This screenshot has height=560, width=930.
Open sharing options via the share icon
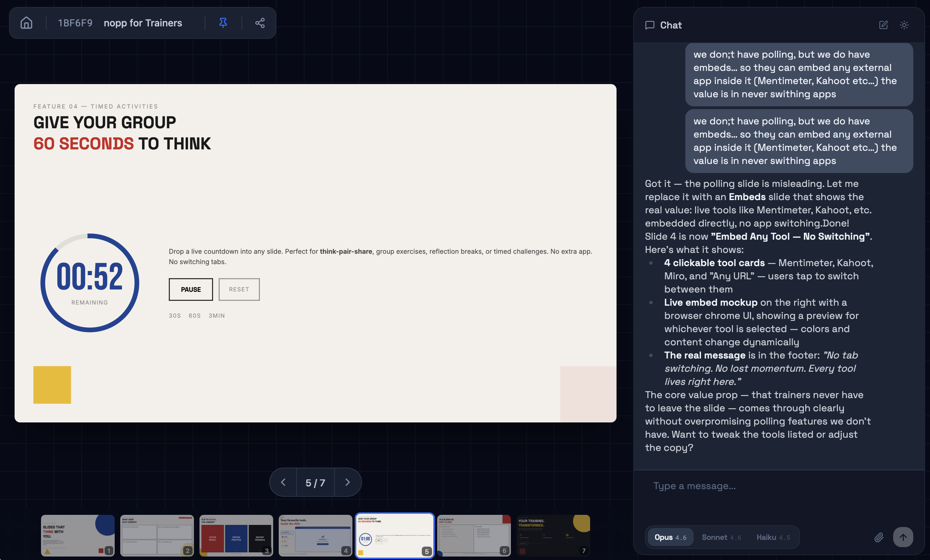coord(260,23)
